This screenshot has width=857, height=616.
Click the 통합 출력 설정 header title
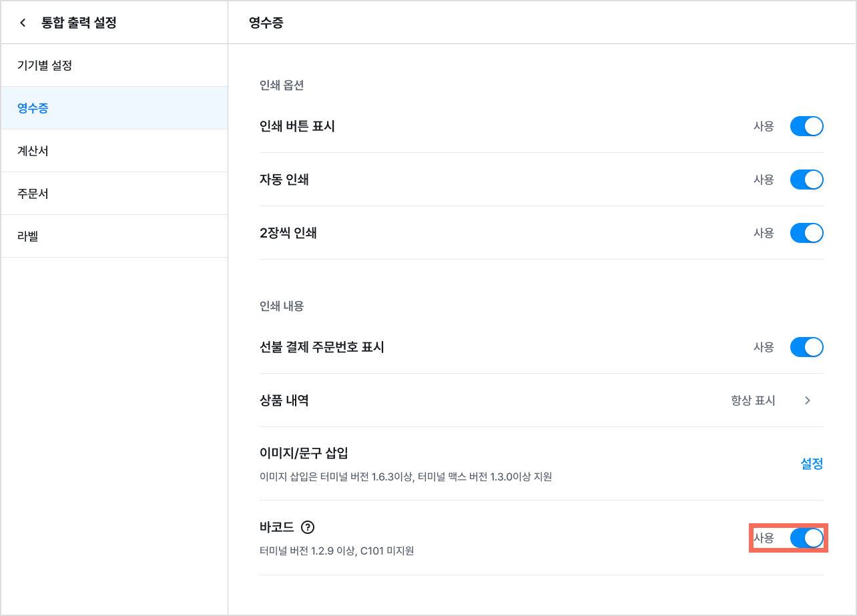pyautogui.click(x=79, y=23)
